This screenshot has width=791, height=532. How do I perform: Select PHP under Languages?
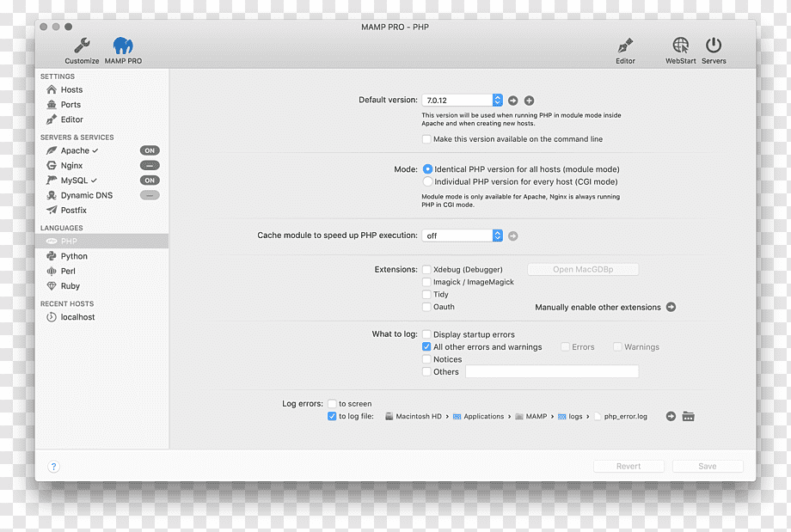pos(102,241)
